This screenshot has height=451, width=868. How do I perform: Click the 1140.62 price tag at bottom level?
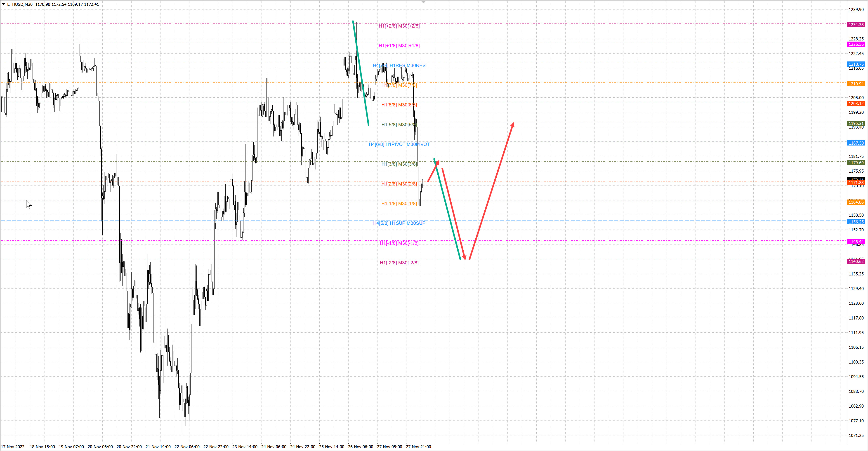(856, 261)
